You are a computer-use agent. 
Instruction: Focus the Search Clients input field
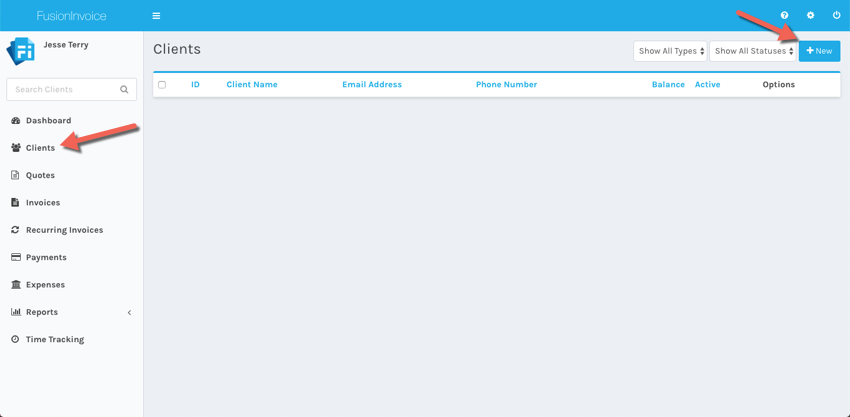pos(62,90)
